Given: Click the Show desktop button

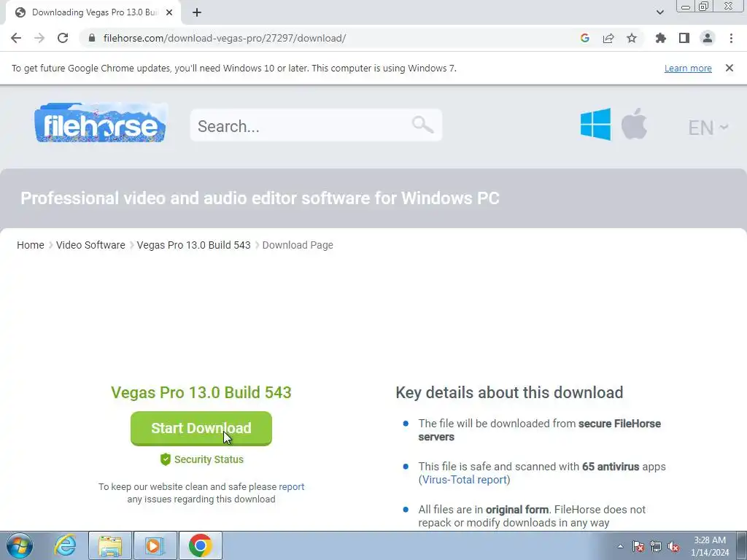Looking at the screenshot, I should 742,545.
